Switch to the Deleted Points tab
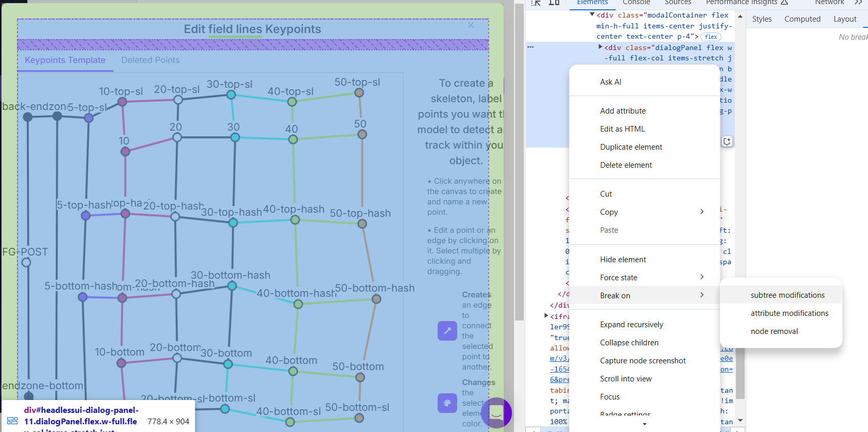Image resolution: width=868 pixels, height=432 pixels. pyautogui.click(x=150, y=60)
